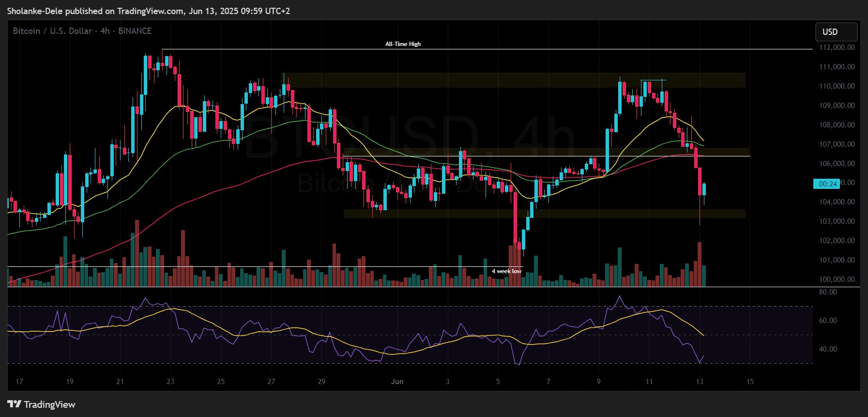
Task: Click the Bitcoin / U.S. Dollar chart title
Action: [82, 31]
